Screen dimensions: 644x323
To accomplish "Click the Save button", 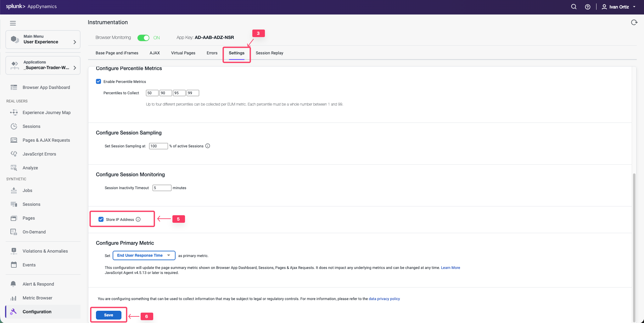I will point(109,315).
